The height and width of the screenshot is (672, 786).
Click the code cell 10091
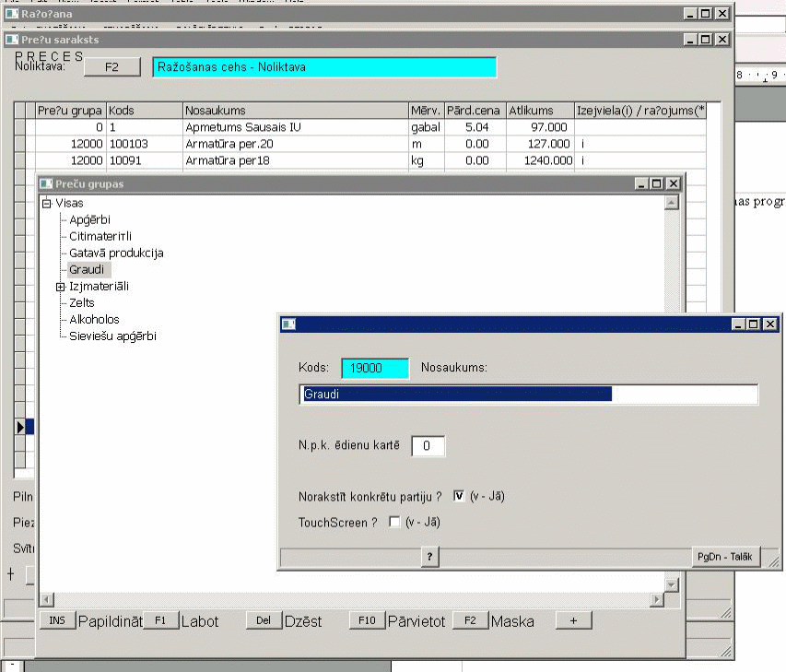[145, 160]
